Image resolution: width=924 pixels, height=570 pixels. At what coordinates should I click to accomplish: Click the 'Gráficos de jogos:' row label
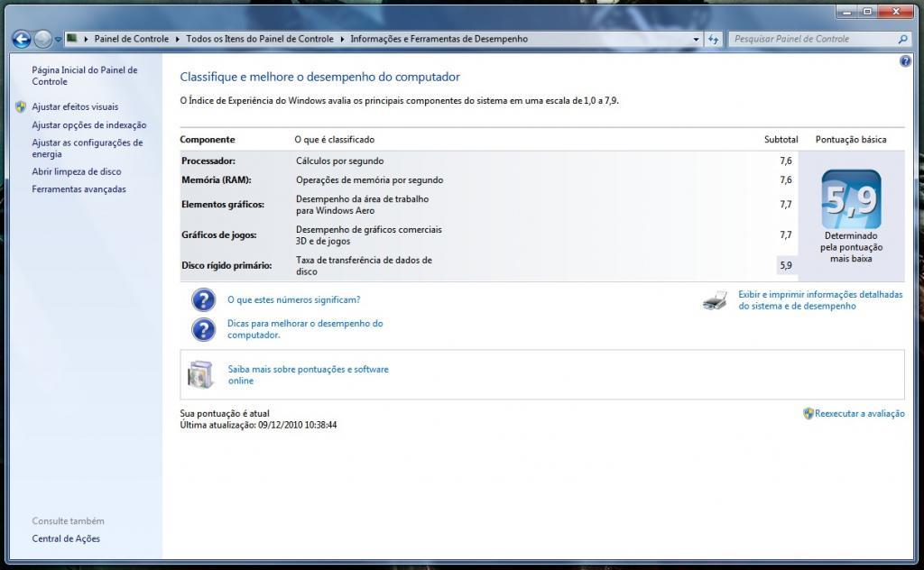click(219, 235)
